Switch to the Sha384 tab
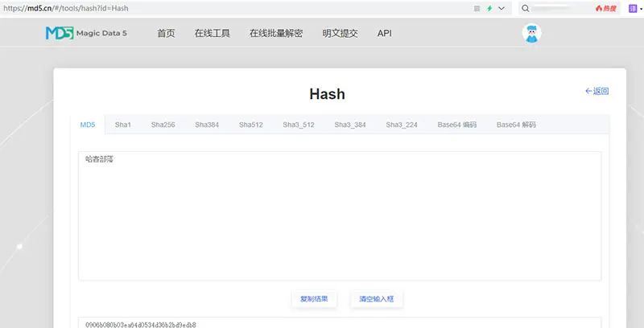 click(207, 125)
